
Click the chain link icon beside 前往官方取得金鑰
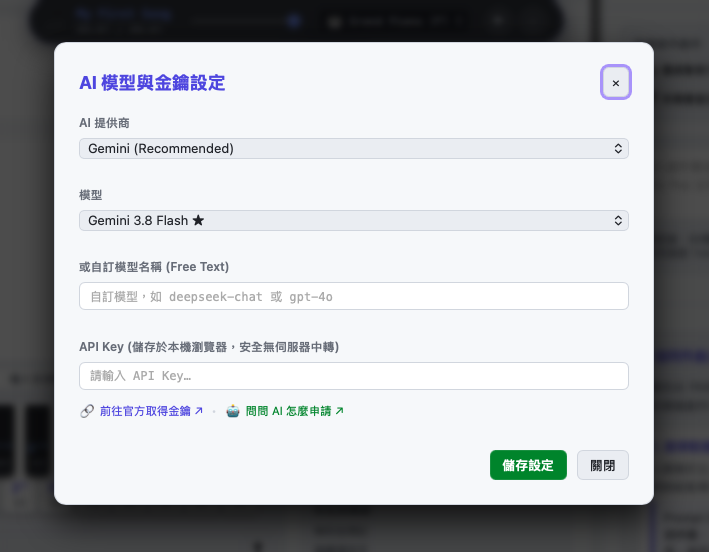point(87,411)
